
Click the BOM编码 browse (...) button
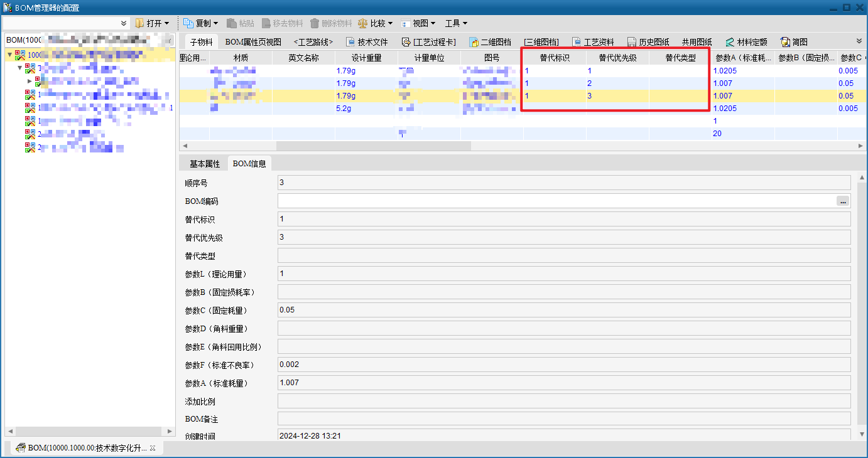click(x=842, y=201)
